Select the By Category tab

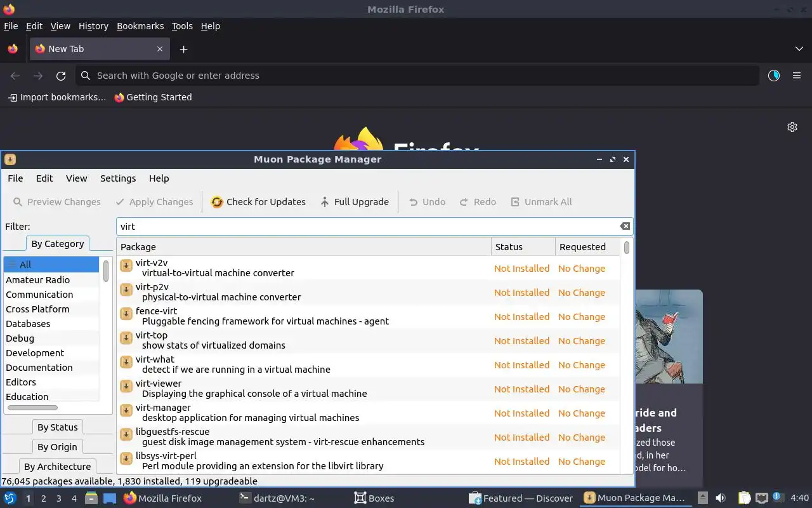(58, 244)
